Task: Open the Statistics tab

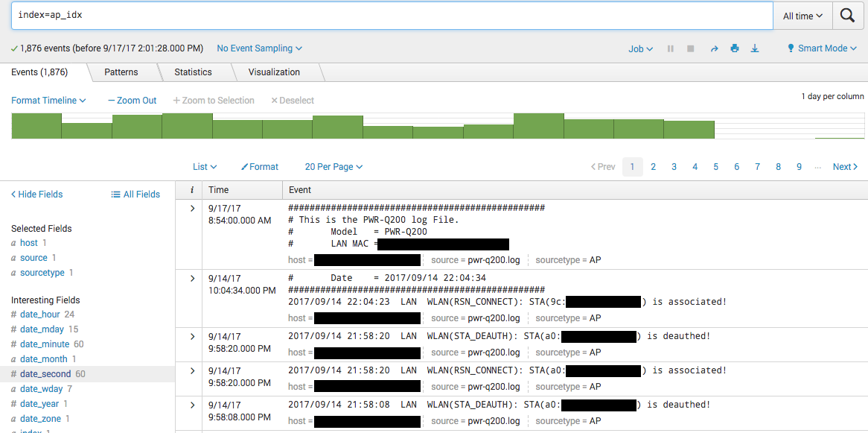Action: [x=194, y=72]
